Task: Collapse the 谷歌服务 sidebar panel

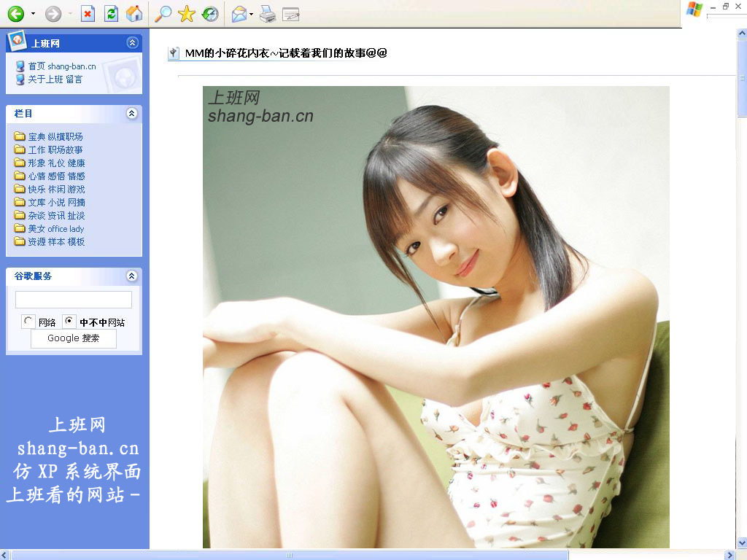Action: click(132, 276)
